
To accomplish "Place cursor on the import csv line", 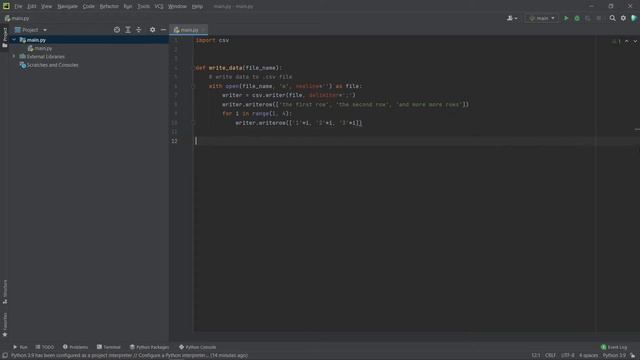I will tap(212, 40).
